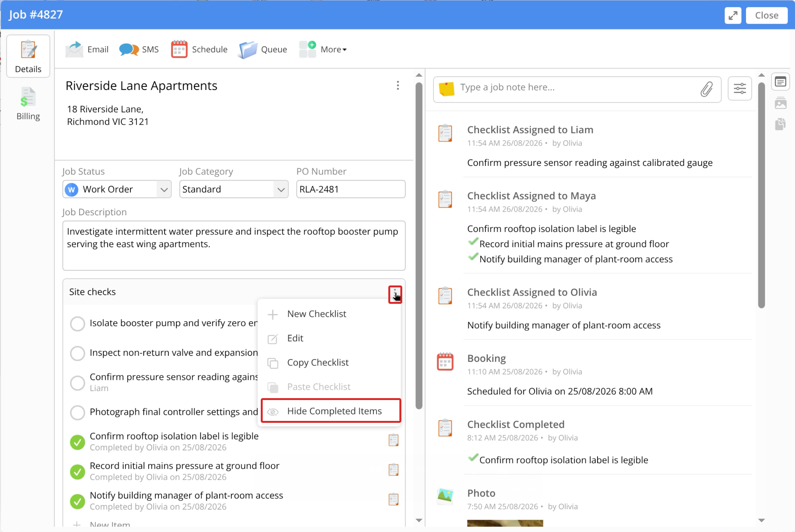795x532 pixels.
Task: Tick the Isolate booster pump item
Action: click(77, 324)
